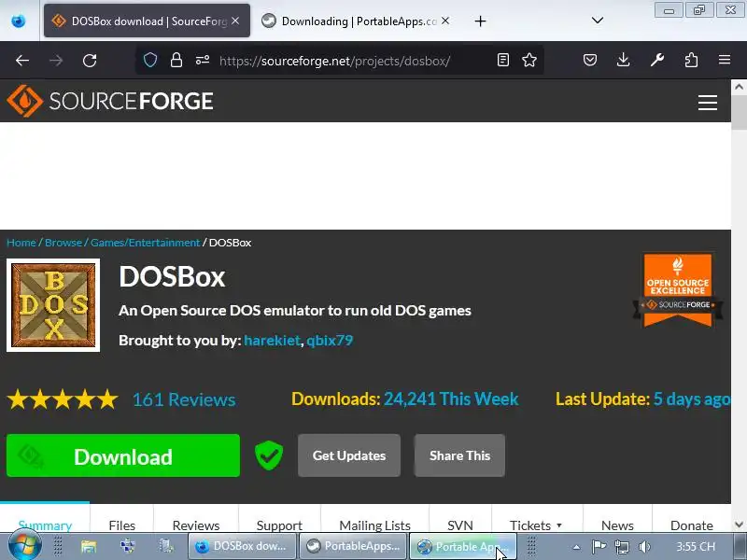The image size is (747, 560).
Task: Click the green Download button
Action: (x=123, y=455)
